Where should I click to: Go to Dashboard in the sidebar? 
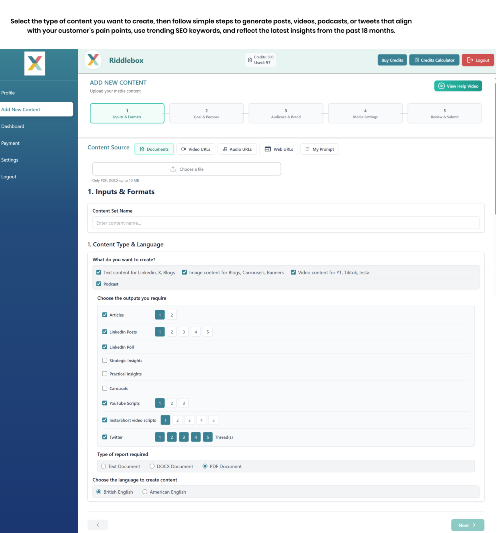tap(13, 126)
